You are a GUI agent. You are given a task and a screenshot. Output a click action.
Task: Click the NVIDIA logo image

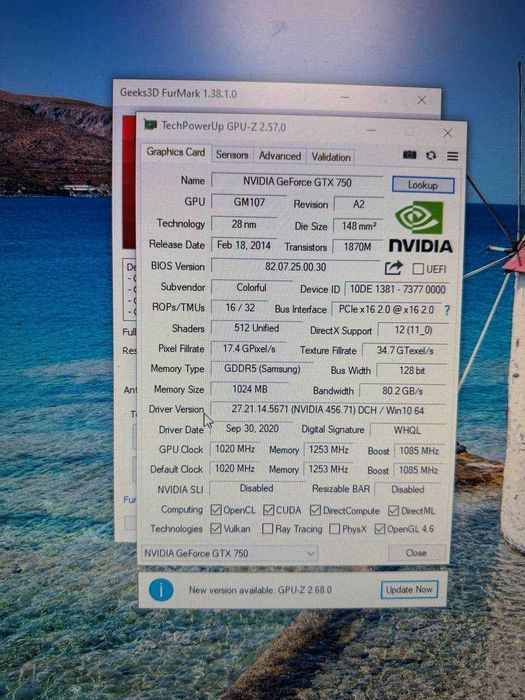(420, 227)
